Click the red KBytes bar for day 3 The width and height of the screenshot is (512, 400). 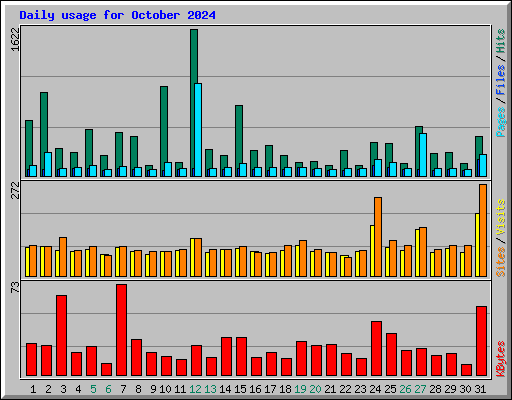point(62,336)
